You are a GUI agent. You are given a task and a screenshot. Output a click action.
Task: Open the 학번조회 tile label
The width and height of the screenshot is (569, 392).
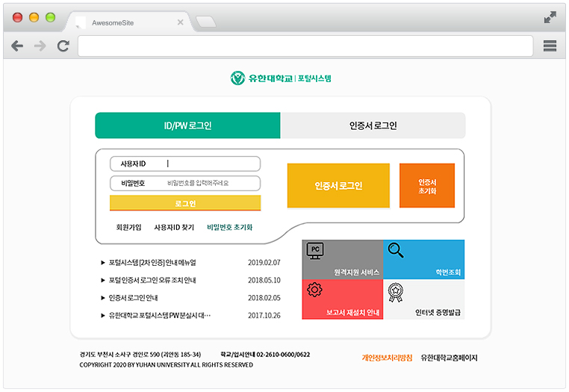coord(448,273)
